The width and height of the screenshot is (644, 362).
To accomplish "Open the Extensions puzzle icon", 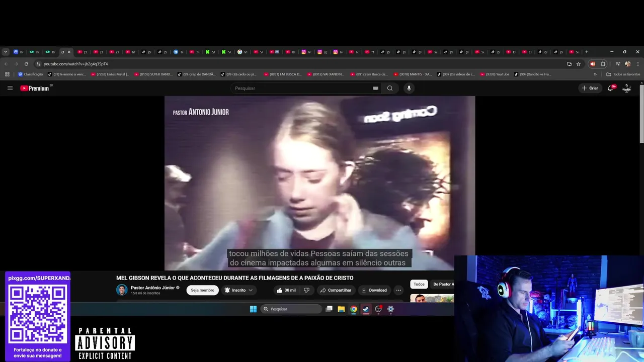I will [603, 64].
